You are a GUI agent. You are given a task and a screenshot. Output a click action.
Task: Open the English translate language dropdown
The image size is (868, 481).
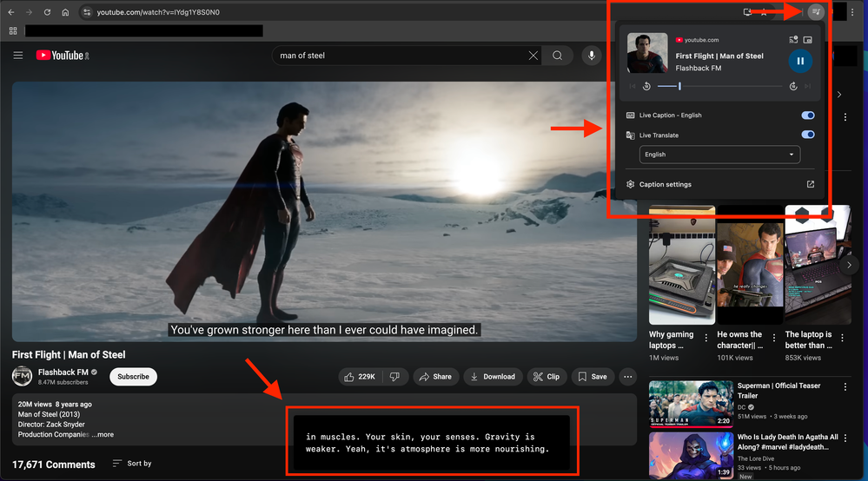tap(719, 155)
